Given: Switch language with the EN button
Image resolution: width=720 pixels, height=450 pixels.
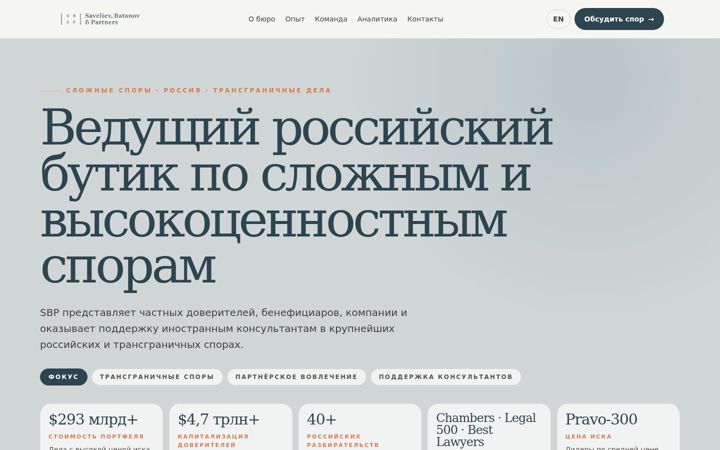Looking at the screenshot, I should click(558, 19).
